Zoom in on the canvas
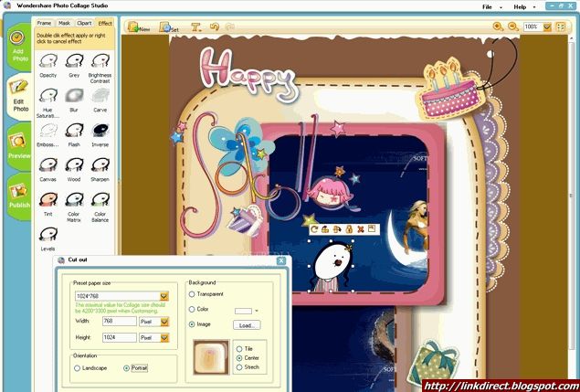Image resolution: width=580 pixels, height=392 pixels. click(499, 26)
